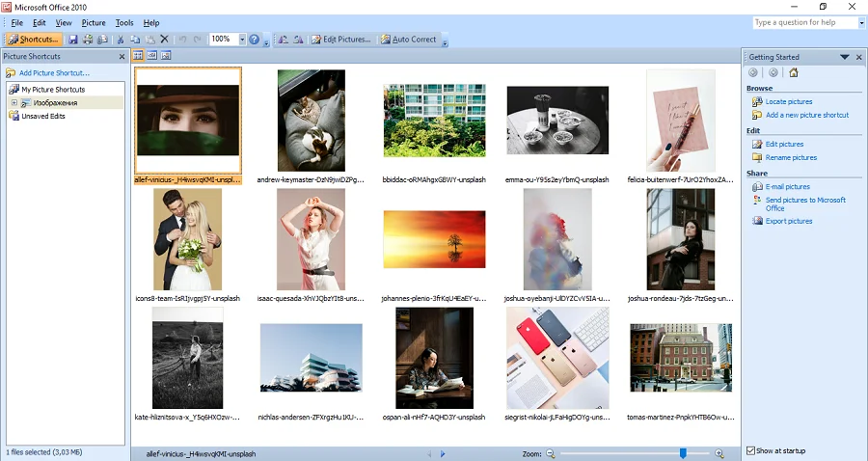
Task: Click the Save icon in the toolbar
Action: tap(73, 40)
